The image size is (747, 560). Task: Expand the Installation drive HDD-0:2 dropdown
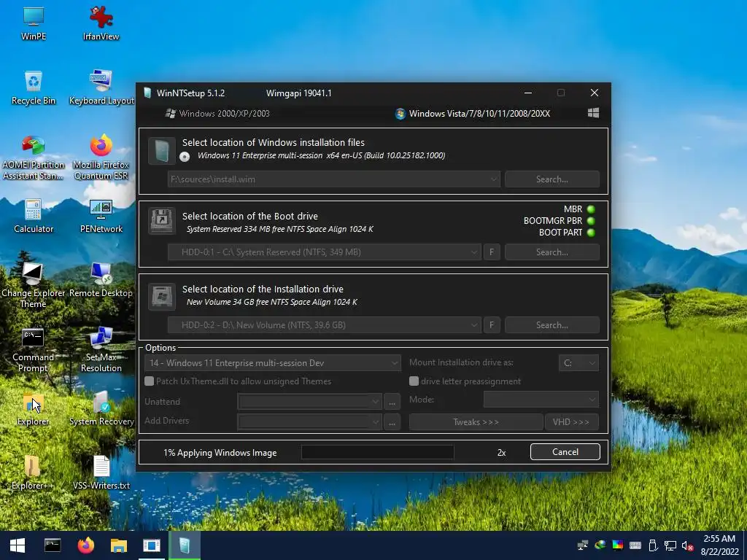tap(474, 325)
